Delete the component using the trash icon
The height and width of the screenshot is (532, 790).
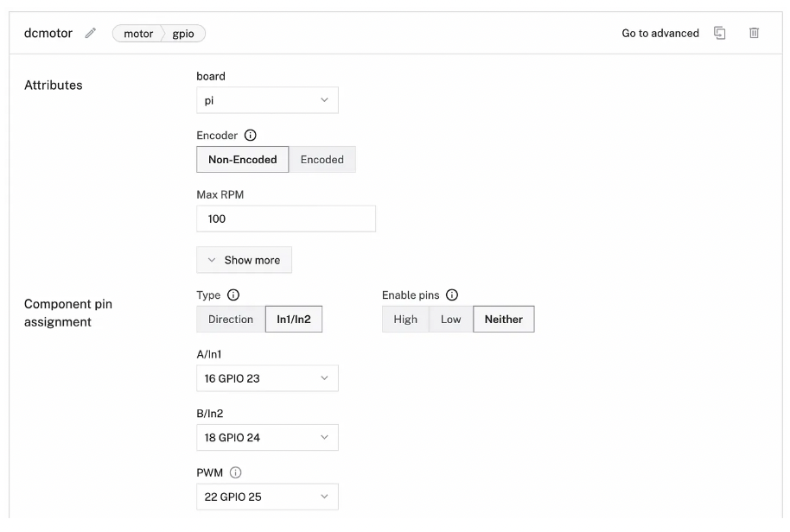(x=755, y=32)
